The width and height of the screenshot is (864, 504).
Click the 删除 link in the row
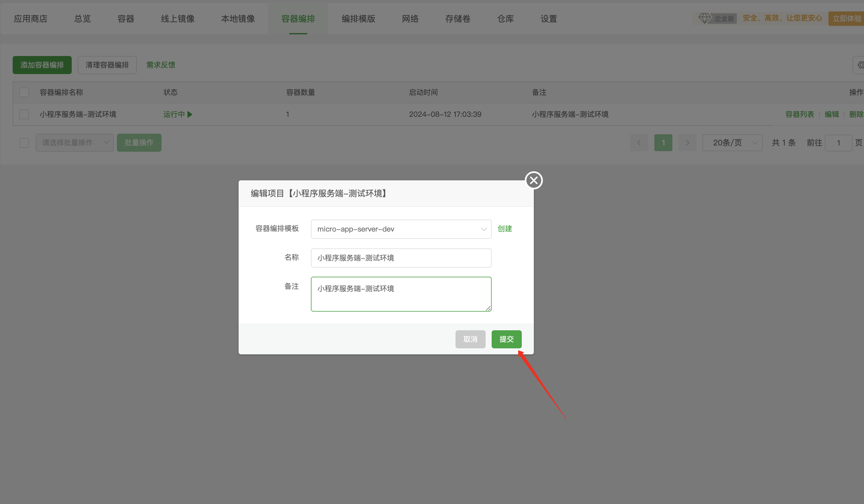(856, 114)
